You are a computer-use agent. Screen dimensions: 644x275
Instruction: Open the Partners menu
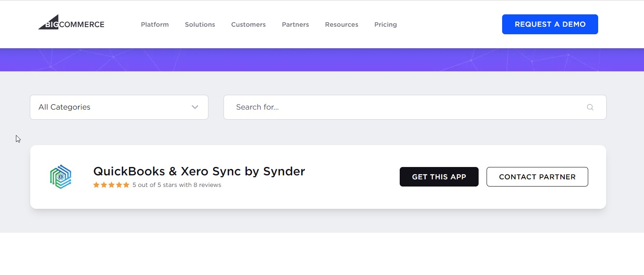click(295, 24)
